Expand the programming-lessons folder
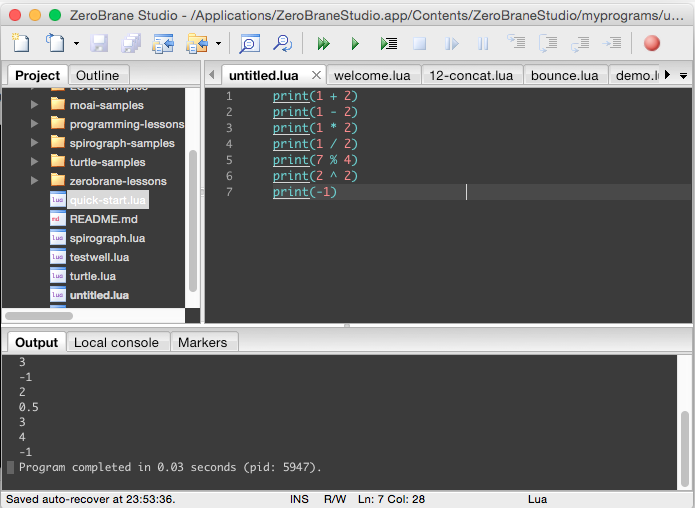The height and width of the screenshot is (508, 695). tap(35, 124)
